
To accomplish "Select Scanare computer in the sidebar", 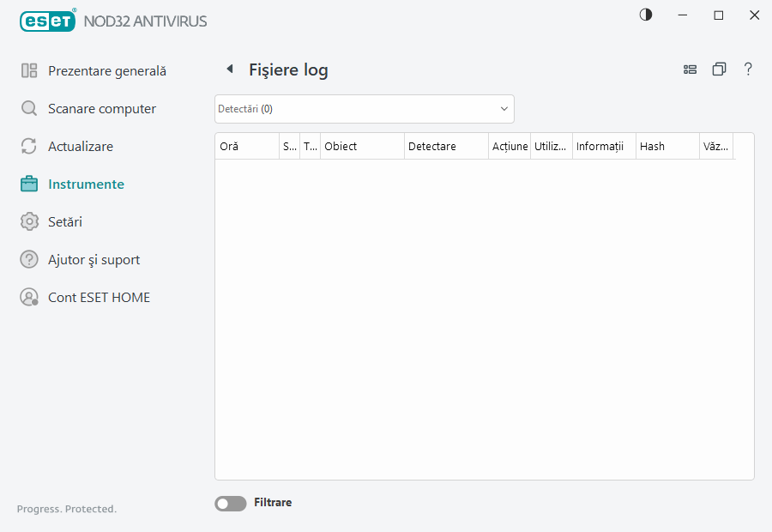I will click(x=102, y=108).
